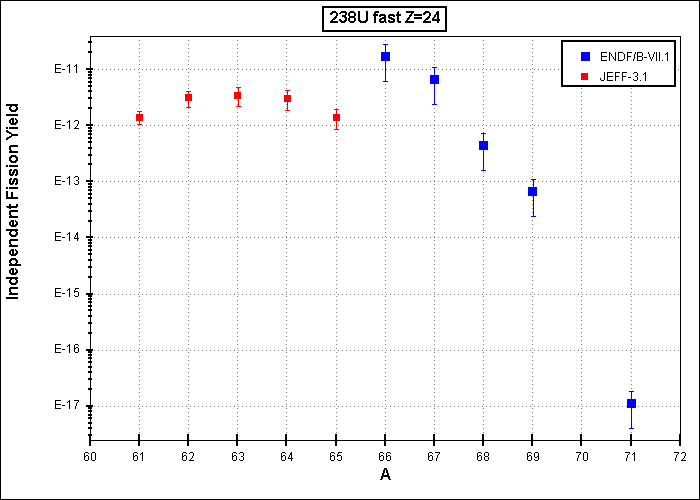Screen dimensions: 700x500
Task: Select the JEFF-3.1 legend label
Action: tap(623, 77)
